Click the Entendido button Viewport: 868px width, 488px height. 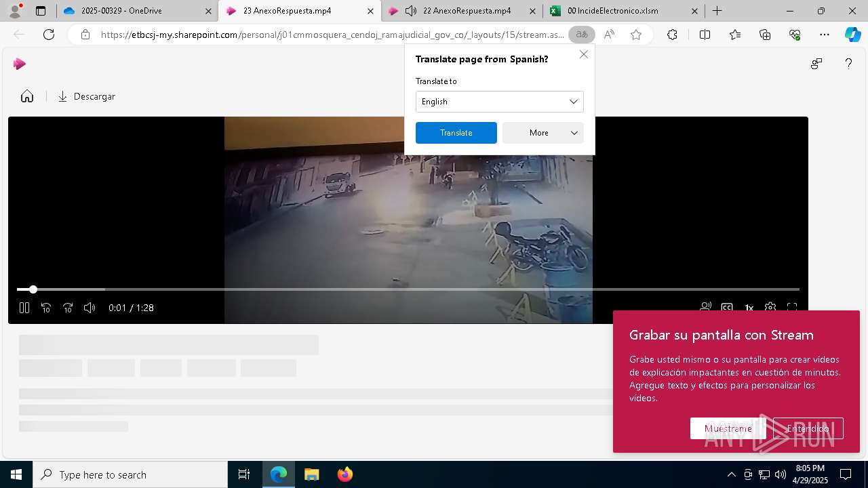tap(808, 428)
